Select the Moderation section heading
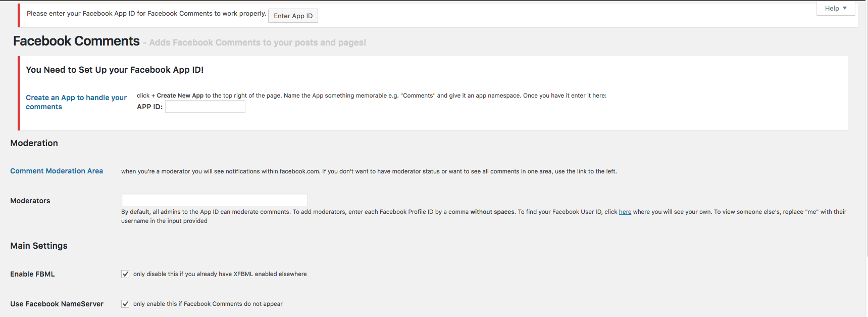This screenshot has height=317, width=868. pyautogui.click(x=34, y=143)
